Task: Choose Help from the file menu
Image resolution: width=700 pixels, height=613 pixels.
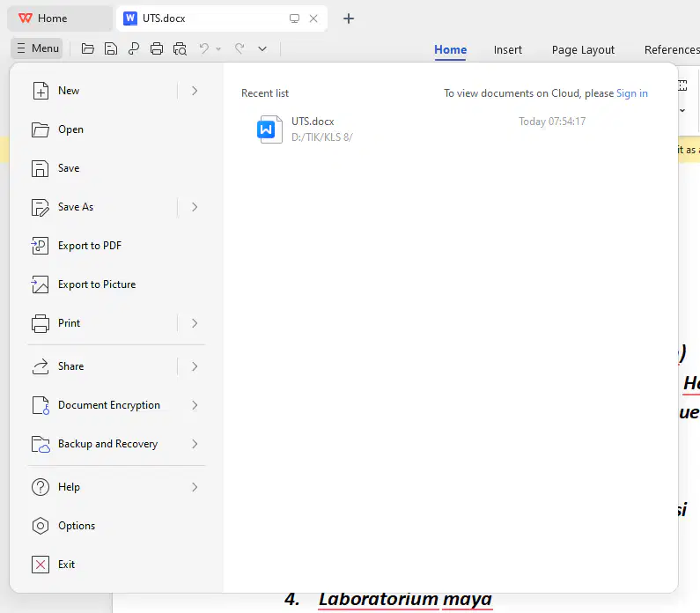Action: point(116,487)
